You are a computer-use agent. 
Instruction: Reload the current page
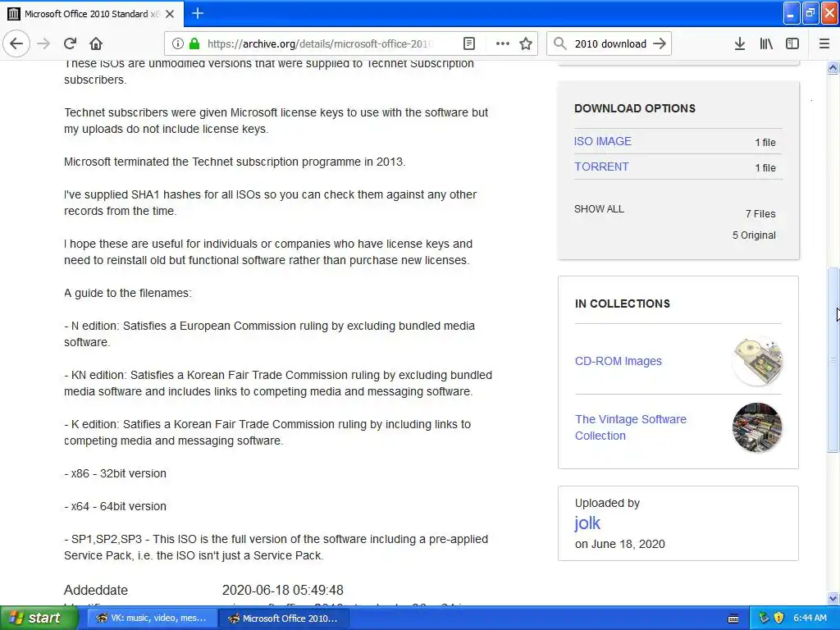tap(70, 43)
